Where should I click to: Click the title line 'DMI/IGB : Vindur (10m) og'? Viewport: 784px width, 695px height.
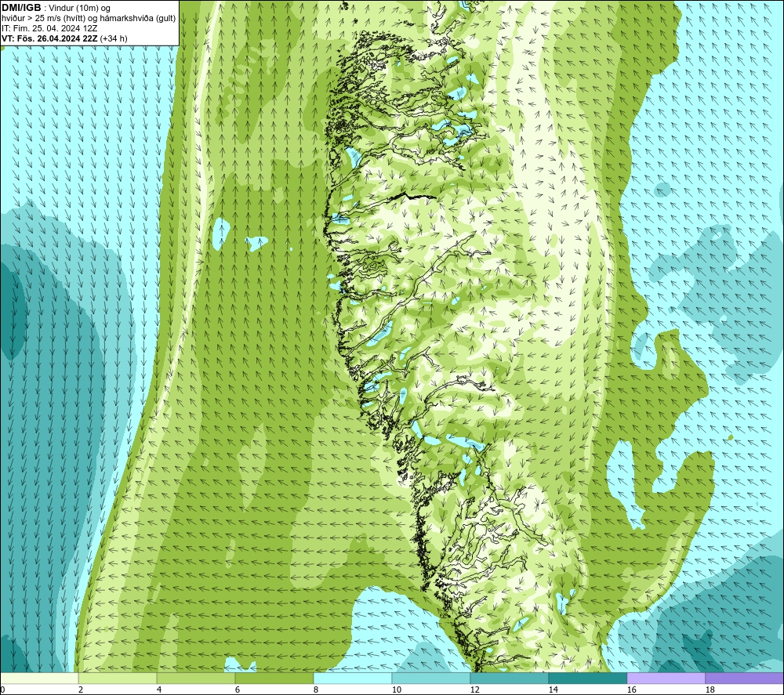pyautogui.click(x=56, y=8)
